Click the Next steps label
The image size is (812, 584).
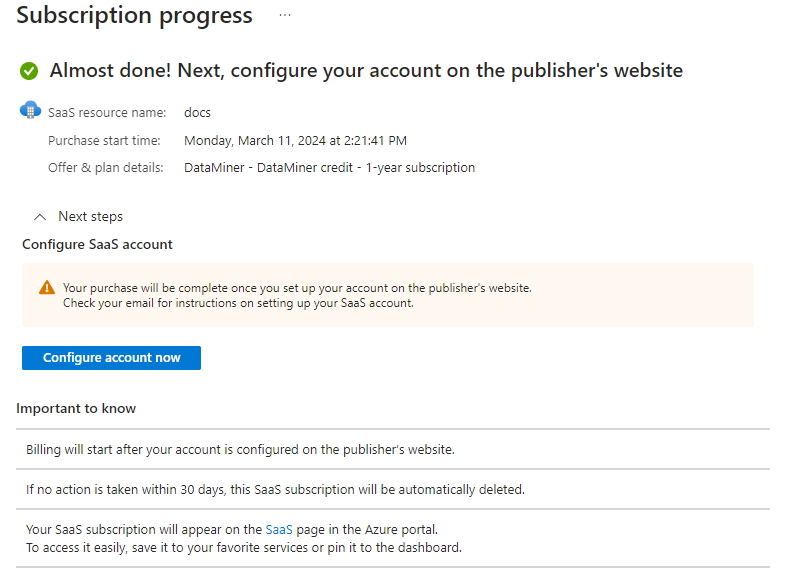coord(91,216)
